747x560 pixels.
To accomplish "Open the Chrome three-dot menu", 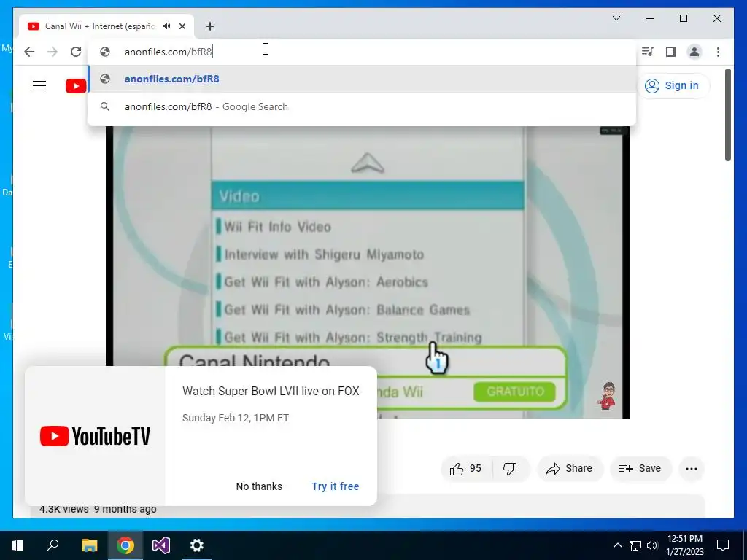I will pyautogui.click(x=718, y=52).
